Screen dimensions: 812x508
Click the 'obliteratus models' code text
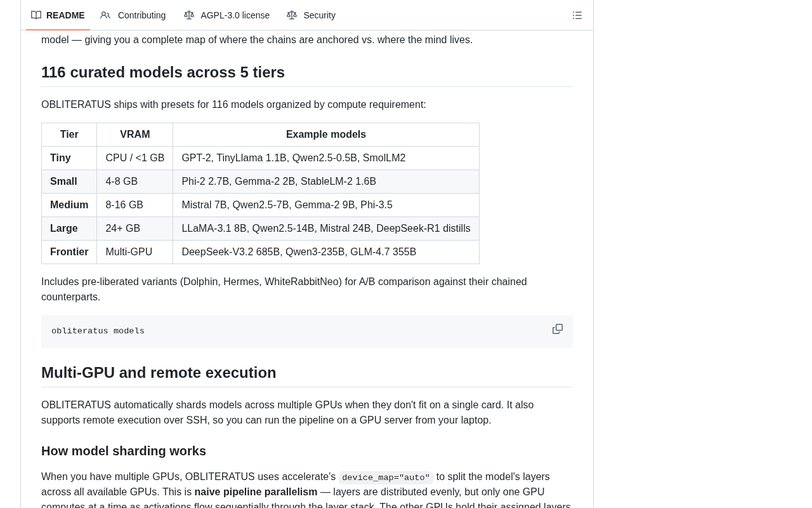(98, 331)
